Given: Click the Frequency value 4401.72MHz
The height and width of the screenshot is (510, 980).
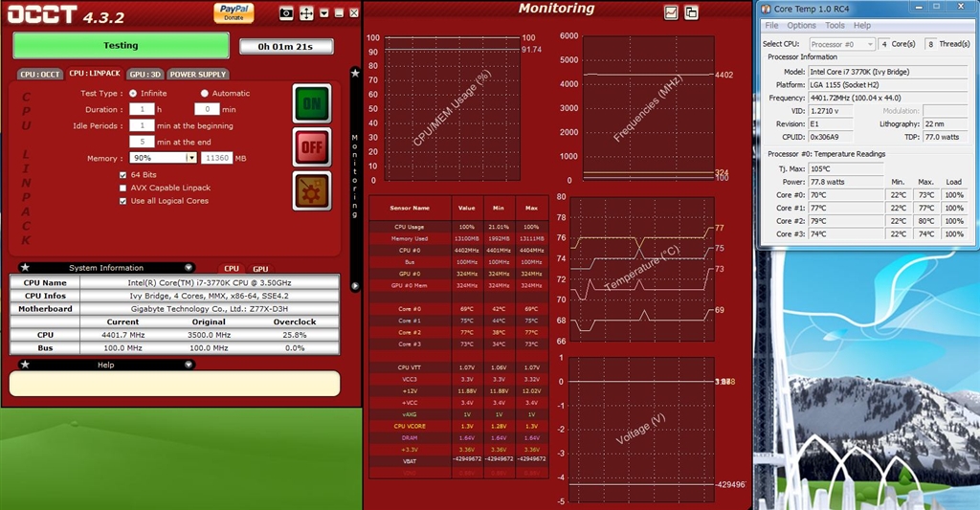Looking at the screenshot, I should pos(887,99).
